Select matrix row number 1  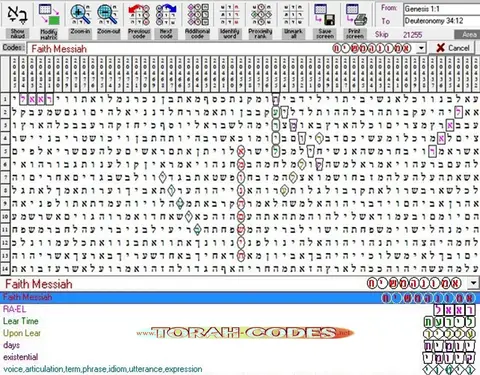[5, 99]
